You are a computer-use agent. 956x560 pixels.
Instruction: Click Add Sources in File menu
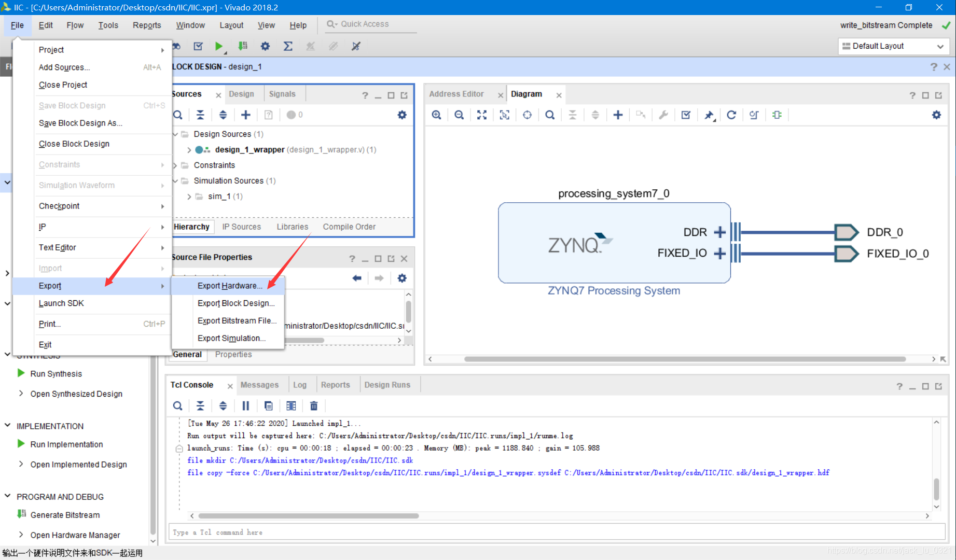tap(92, 67)
